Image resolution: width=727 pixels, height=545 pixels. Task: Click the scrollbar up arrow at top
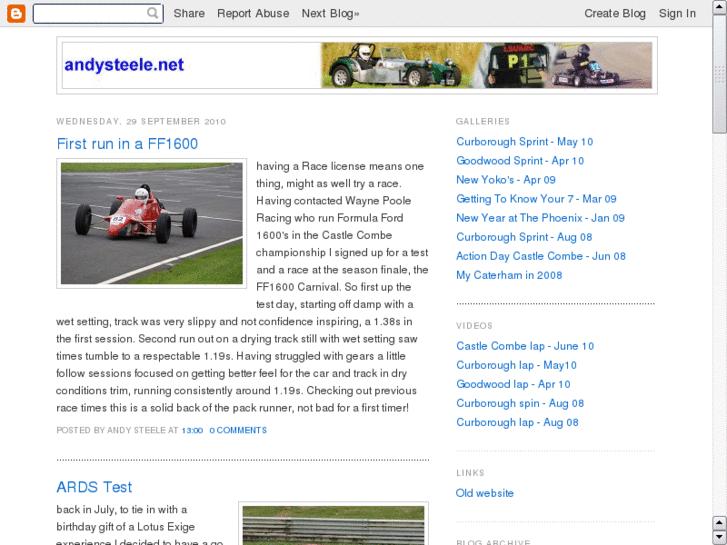(720, 7)
